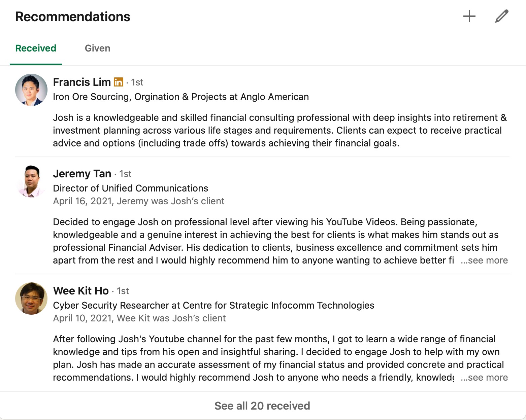The image size is (526, 420).
Task: Open Wee Kit Ho's profile photo
Action: [31, 299]
